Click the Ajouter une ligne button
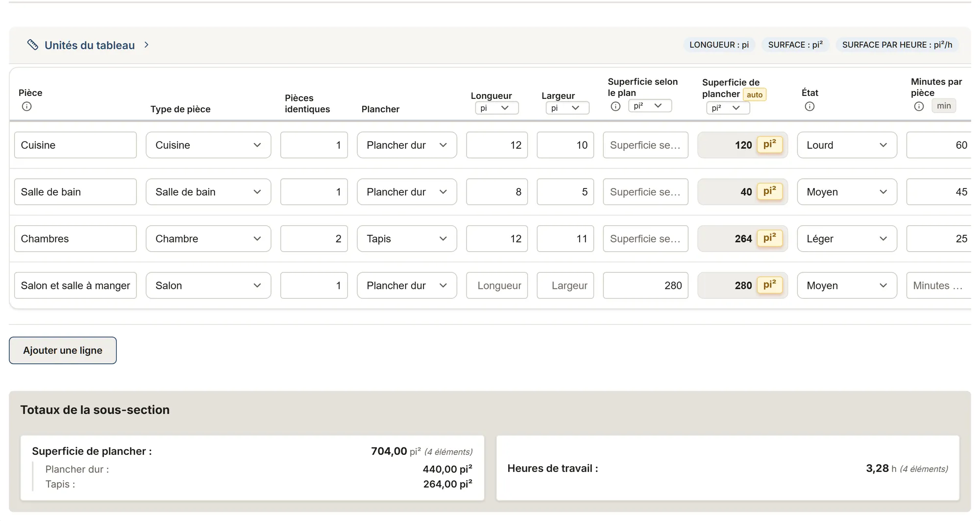980x521 pixels. [x=63, y=351]
